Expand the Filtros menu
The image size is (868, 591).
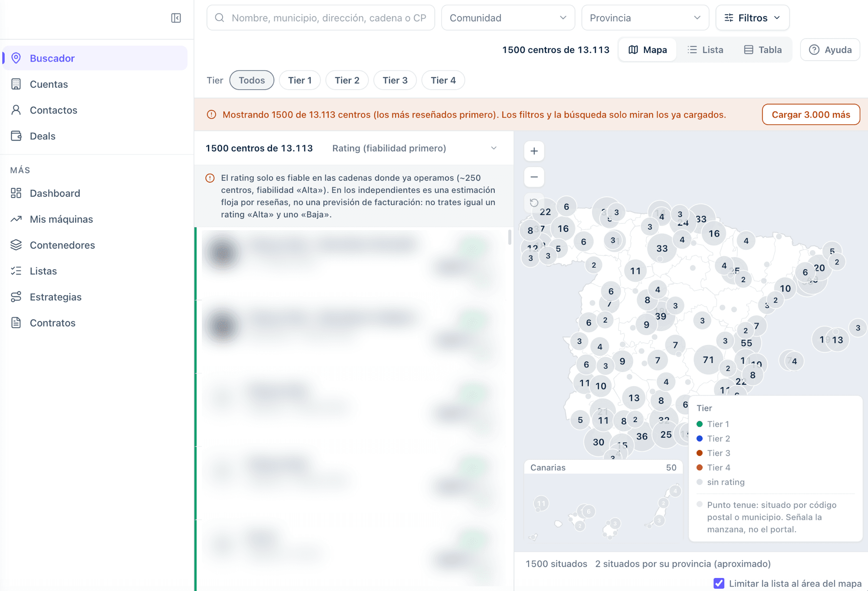[x=753, y=18]
